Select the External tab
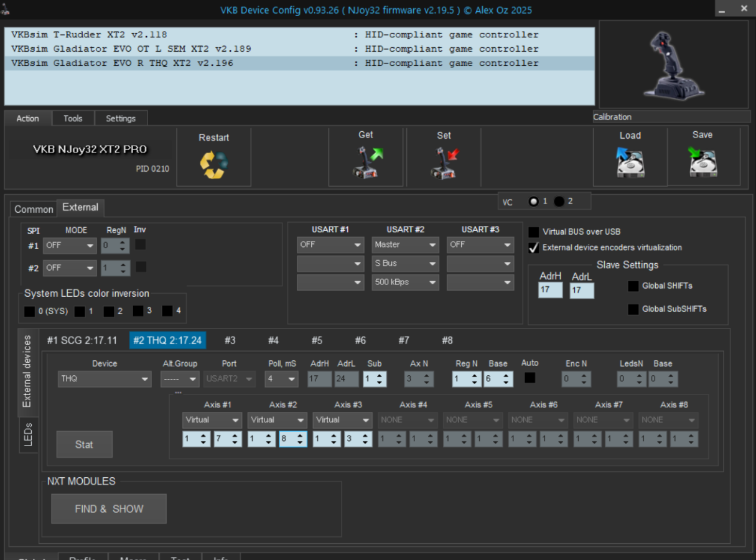Viewport: 756px width, 560px height. tap(80, 207)
